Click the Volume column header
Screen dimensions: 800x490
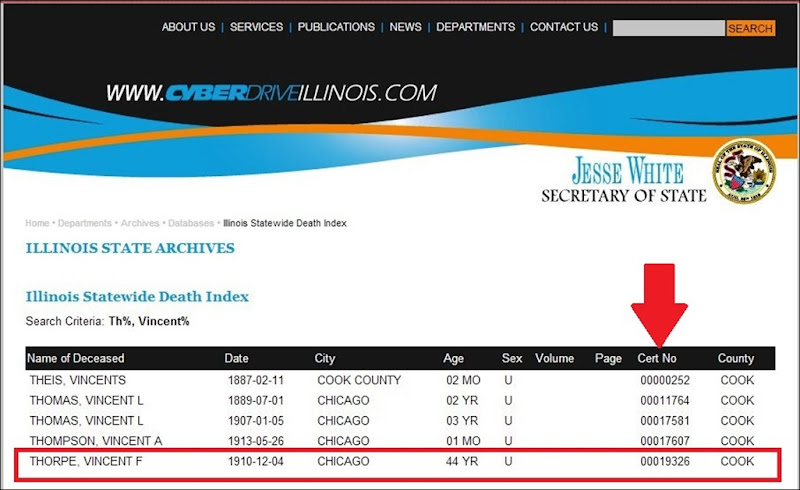click(x=554, y=358)
